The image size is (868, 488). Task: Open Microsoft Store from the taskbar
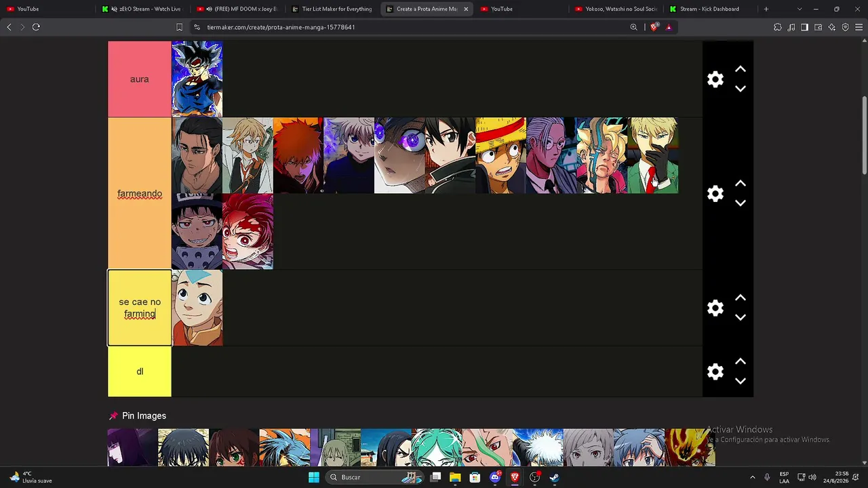[x=475, y=477]
